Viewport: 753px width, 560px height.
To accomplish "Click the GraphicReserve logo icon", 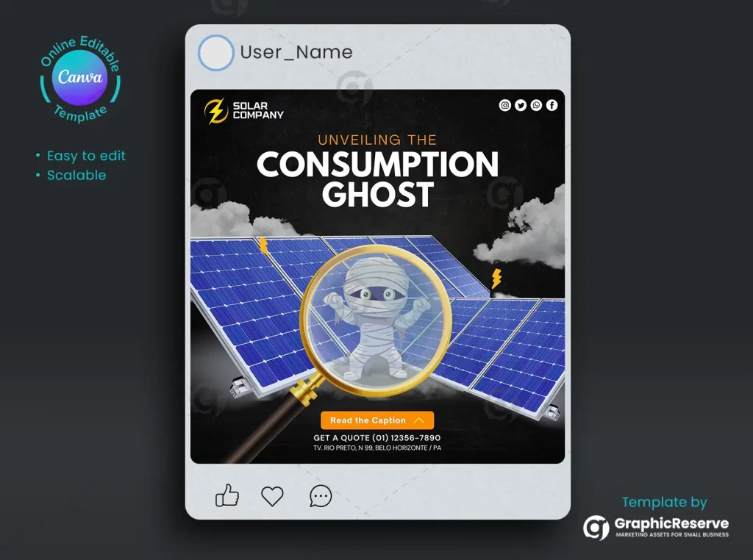I will (596, 528).
